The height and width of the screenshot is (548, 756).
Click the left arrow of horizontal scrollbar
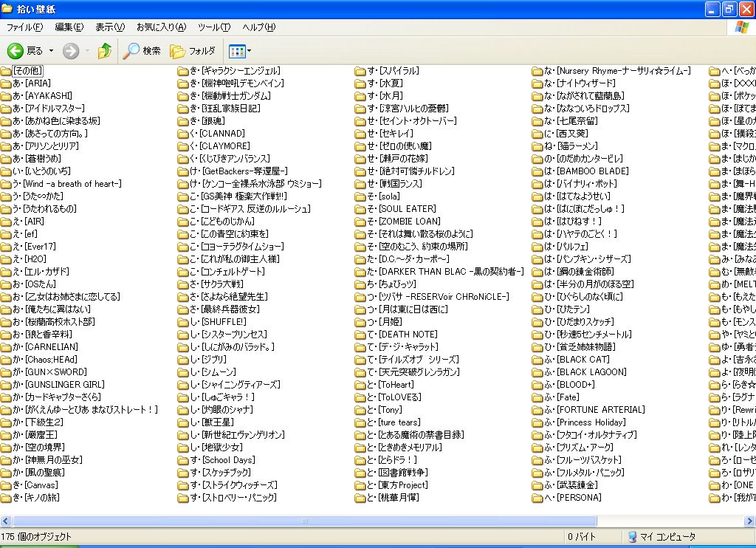point(6,521)
